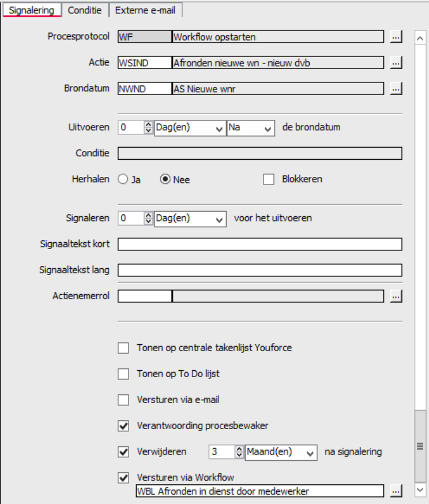Click the vertical scrollbar thumb
The image size is (429, 504).
point(420,446)
